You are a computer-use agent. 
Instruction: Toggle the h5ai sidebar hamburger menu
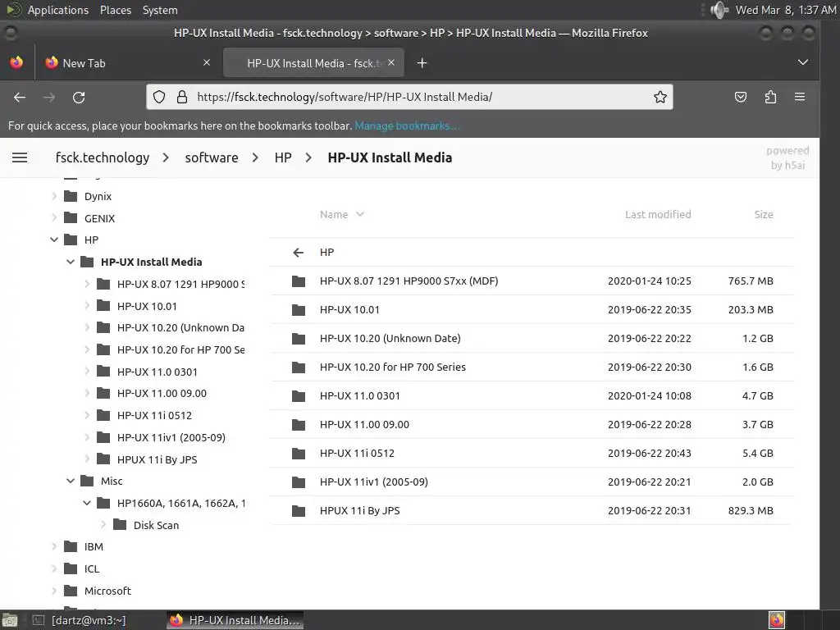pos(20,157)
